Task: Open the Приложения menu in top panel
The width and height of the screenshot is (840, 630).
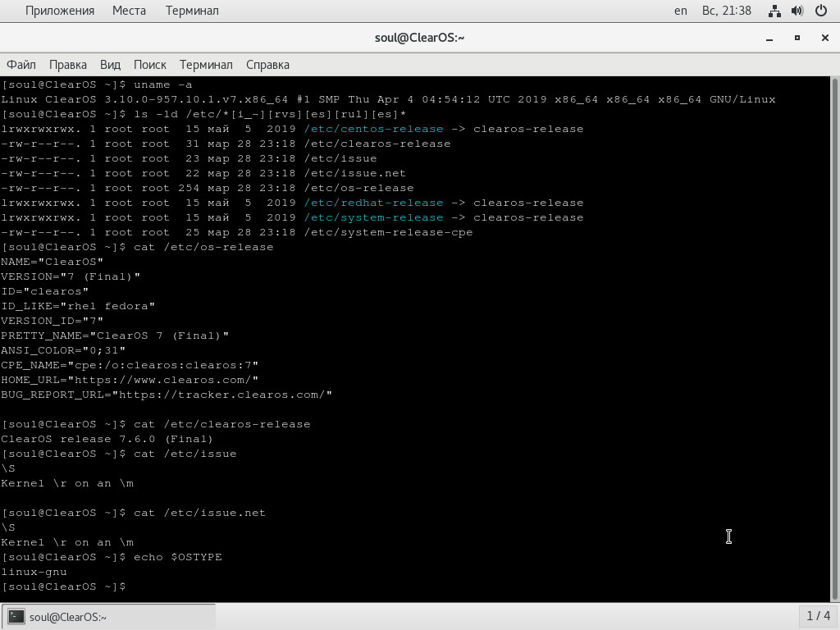Action: pyautogui.click(x=60, y=11)
